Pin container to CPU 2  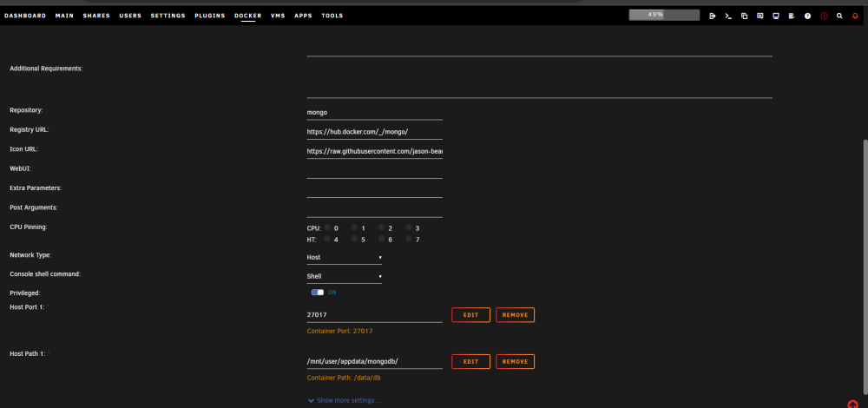tap(382, 227)
